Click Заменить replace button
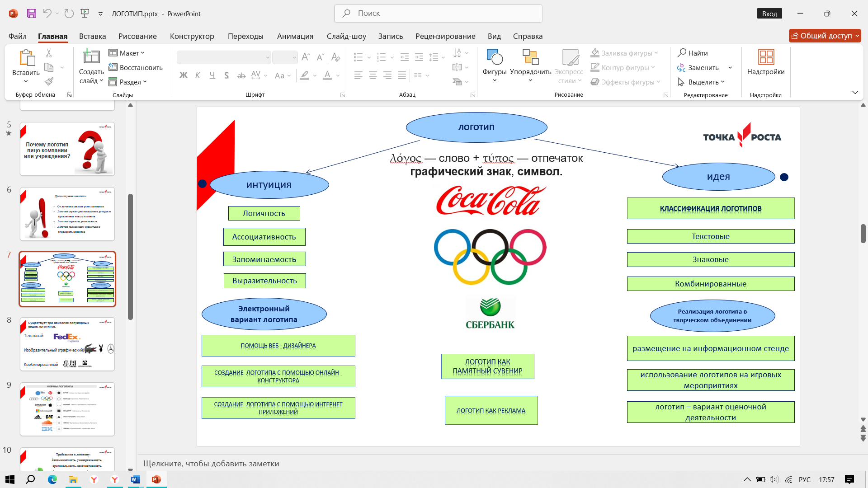Viewport: 868px width, 488px height. click(x=698, y=67)
